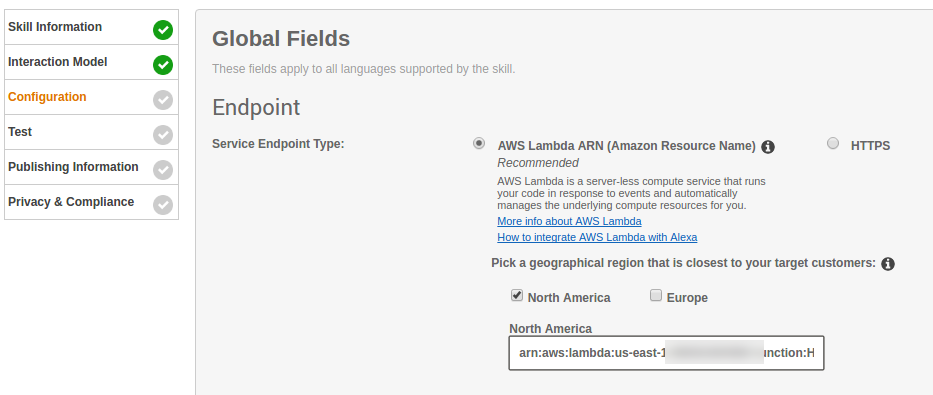The image size is (933, 395).
Task: Enable the Europe region checkbox
Action: point(656,295)
